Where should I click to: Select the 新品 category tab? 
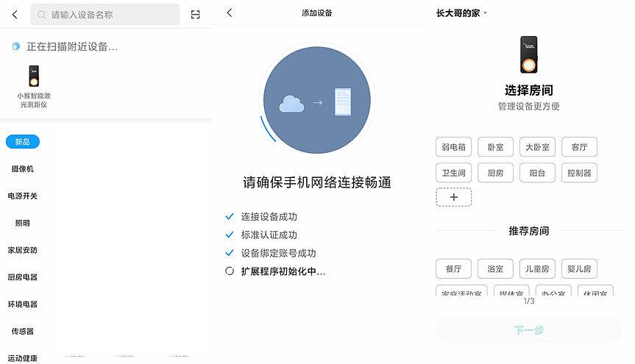coord(23,142)
